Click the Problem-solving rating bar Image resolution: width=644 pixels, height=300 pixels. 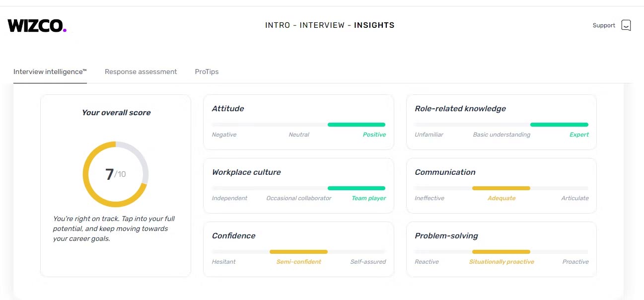pos(501,252)
